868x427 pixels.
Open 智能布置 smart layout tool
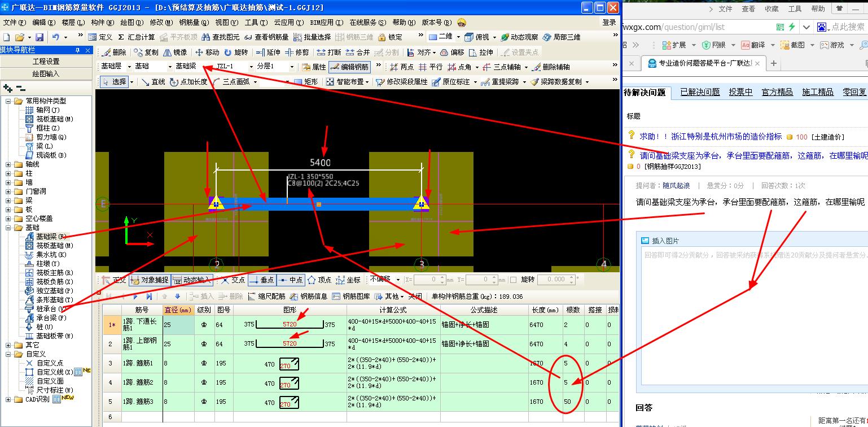[x=348, y=82]
